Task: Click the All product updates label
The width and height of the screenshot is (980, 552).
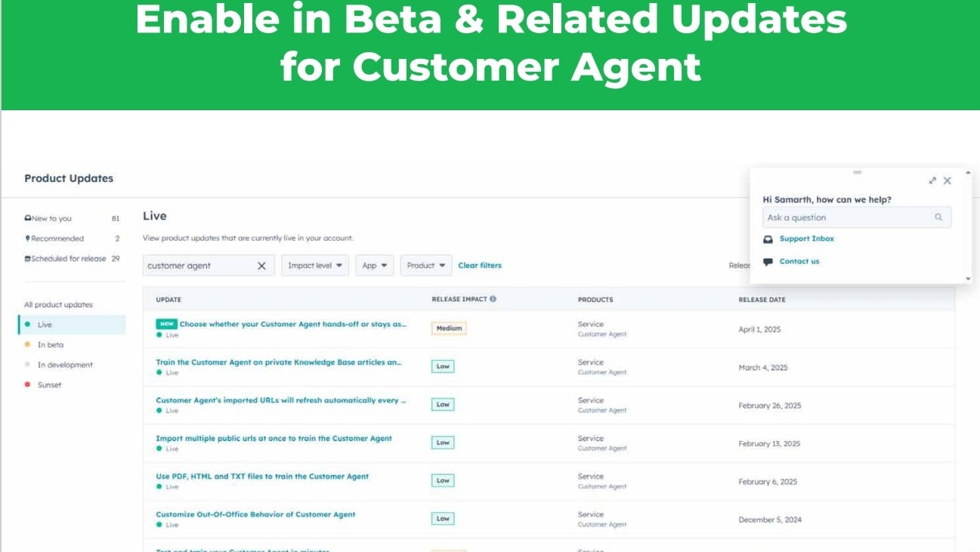Action: tap(58, 305)
